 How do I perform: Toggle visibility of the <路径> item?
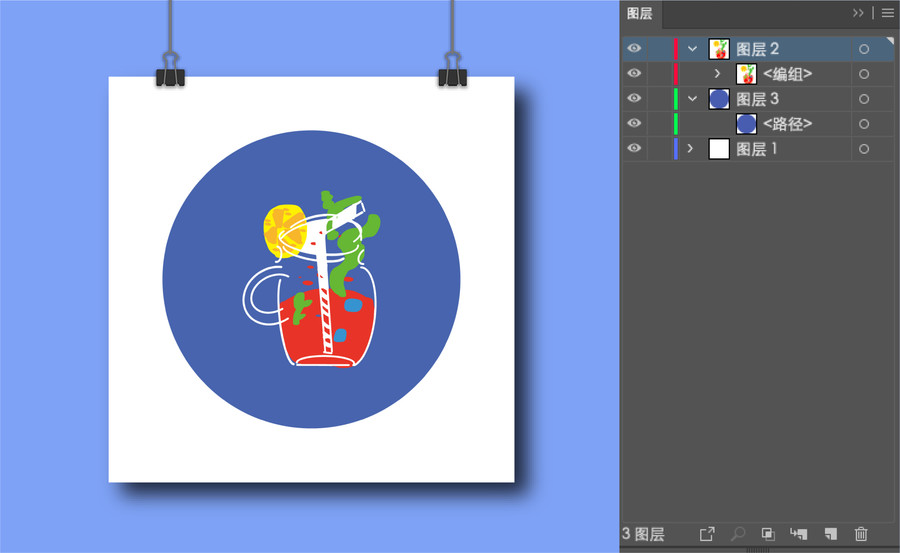pyautogui.click(x=634, y=123)
